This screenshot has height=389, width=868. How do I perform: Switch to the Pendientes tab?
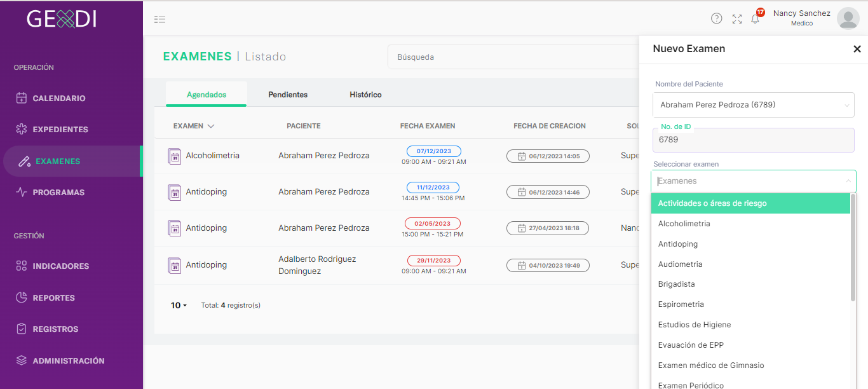pos(288,95)
